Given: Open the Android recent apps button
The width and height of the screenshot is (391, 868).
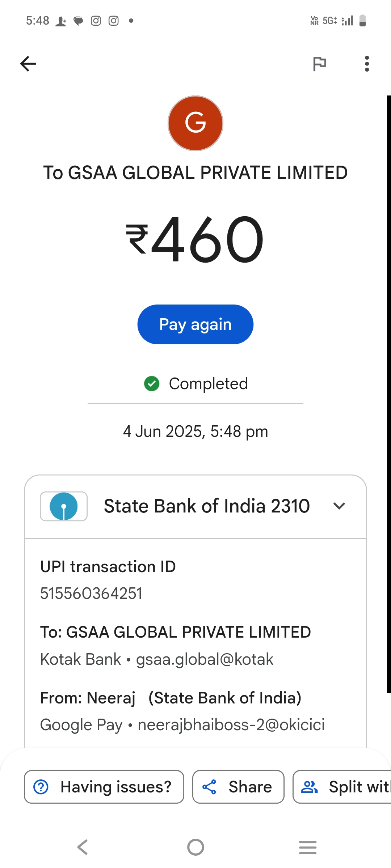Looking at the screenshot, I should pos(308,847).
